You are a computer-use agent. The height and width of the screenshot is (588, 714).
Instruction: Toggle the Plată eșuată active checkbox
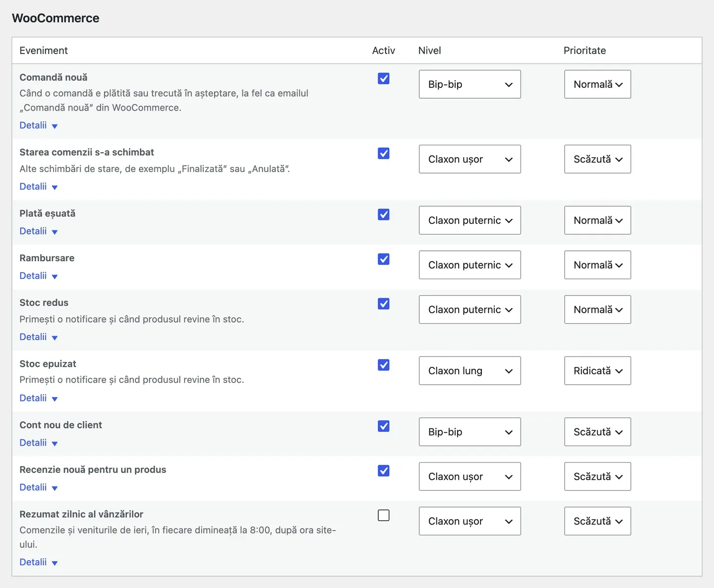pos(383,214)
